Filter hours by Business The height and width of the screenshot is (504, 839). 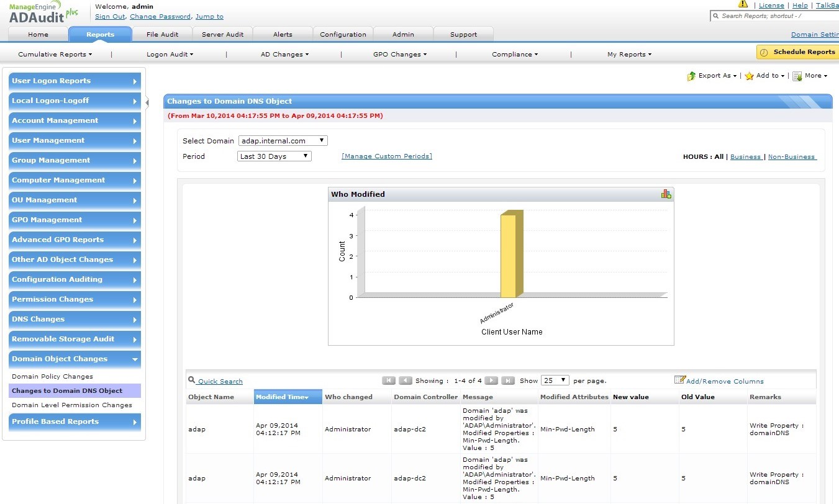click(745, 157)
